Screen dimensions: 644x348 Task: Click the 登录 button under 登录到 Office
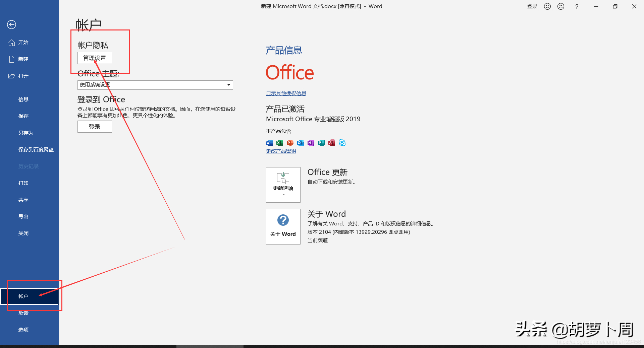[95, 127]
